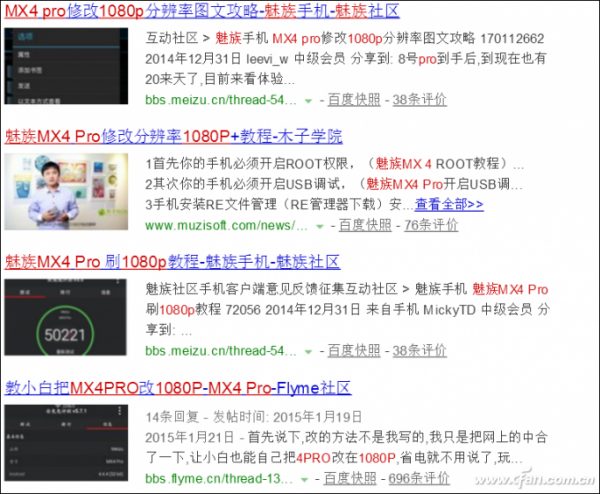Click the www.muzisoft.com/news/... green URL
This screenshot has width=600, height=494.
point(226,225)
